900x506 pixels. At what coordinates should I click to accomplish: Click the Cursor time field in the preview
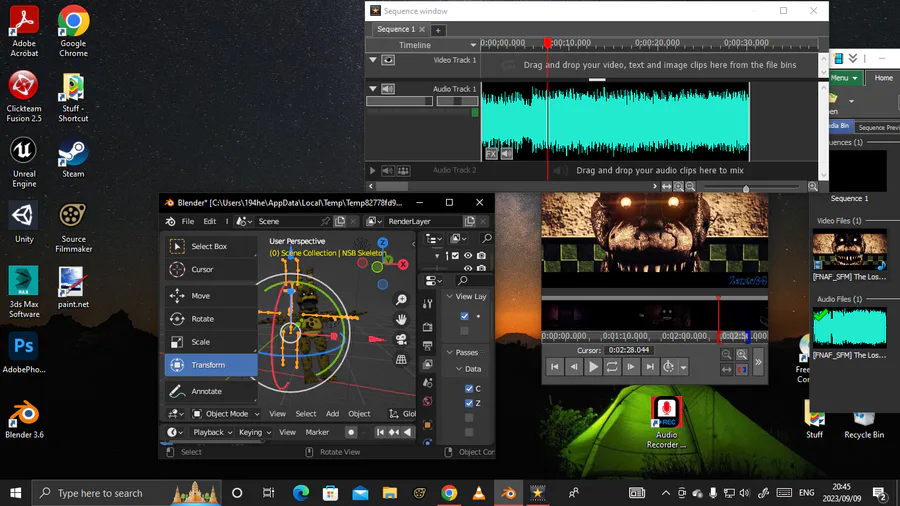629,350
